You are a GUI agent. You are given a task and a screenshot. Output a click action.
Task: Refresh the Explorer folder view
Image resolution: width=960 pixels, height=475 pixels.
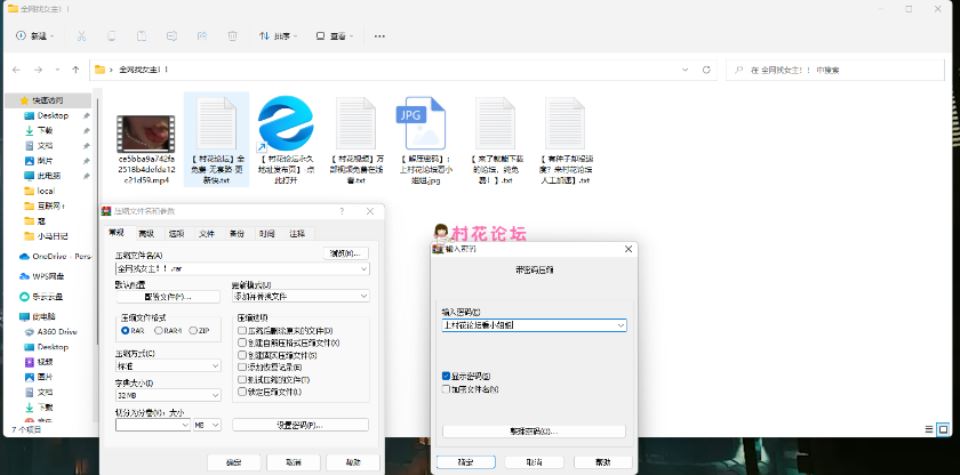(706, 70)
